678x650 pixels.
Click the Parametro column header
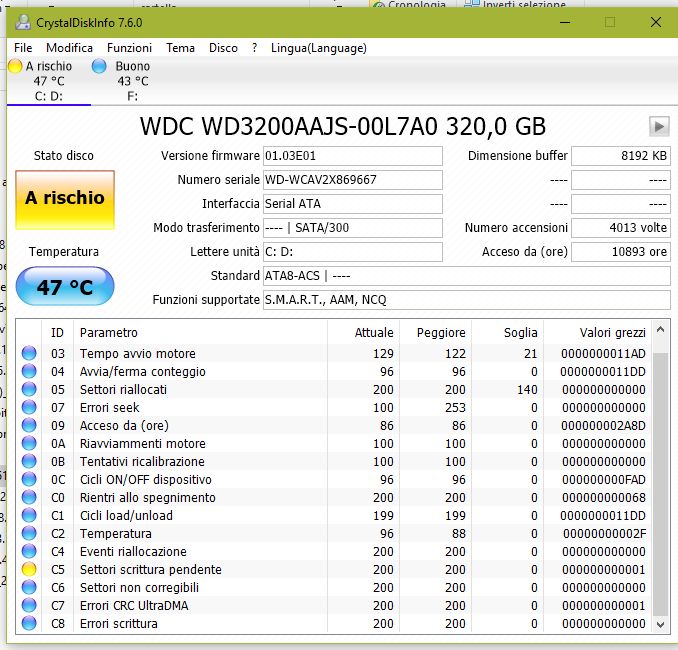(200, 332)
